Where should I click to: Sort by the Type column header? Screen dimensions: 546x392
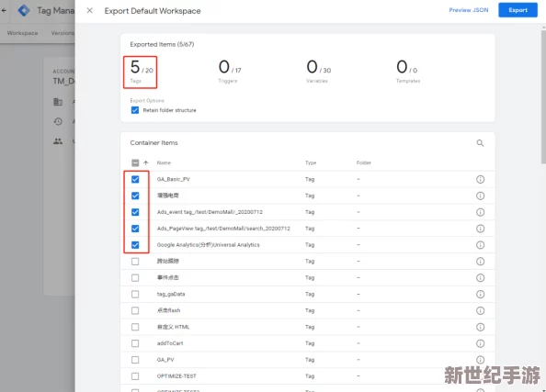pos(311,162)
